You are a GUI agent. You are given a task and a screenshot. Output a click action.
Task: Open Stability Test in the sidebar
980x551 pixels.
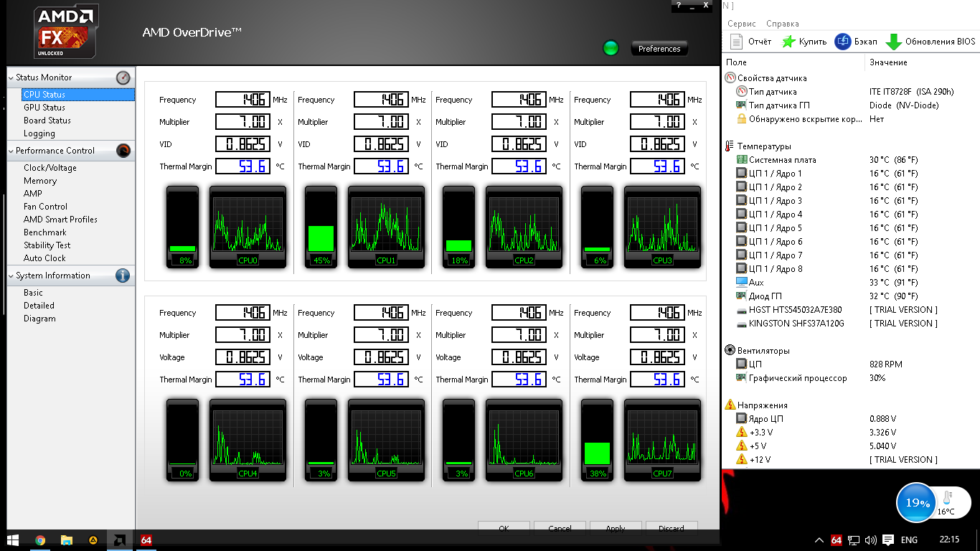[47, 245]
